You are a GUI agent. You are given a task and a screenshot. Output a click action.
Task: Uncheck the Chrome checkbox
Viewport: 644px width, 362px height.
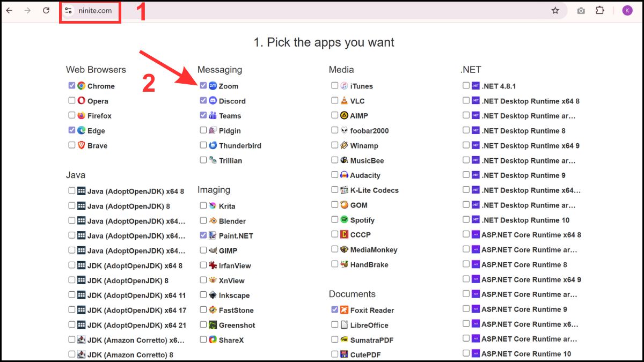(72, 85)
